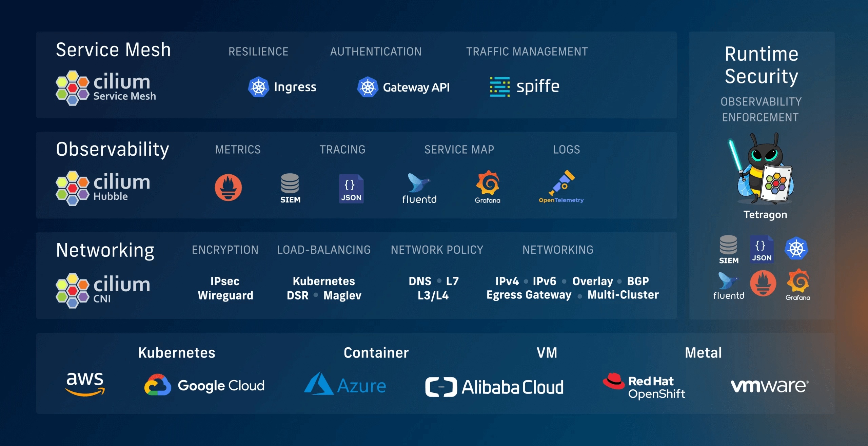The height and width of the screenshot is (446, 868).
Task: Click the VMware logo
Action: [x=770, y=386]
